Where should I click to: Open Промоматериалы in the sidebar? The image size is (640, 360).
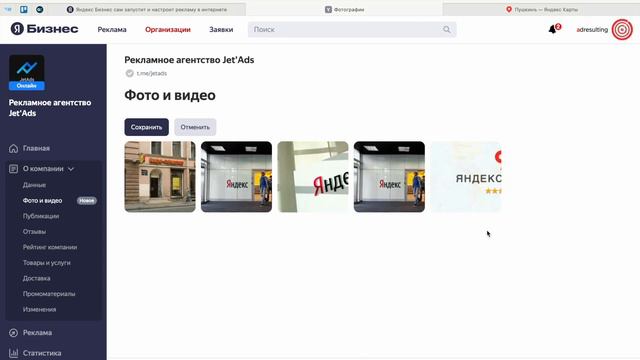tap(49, 293)
